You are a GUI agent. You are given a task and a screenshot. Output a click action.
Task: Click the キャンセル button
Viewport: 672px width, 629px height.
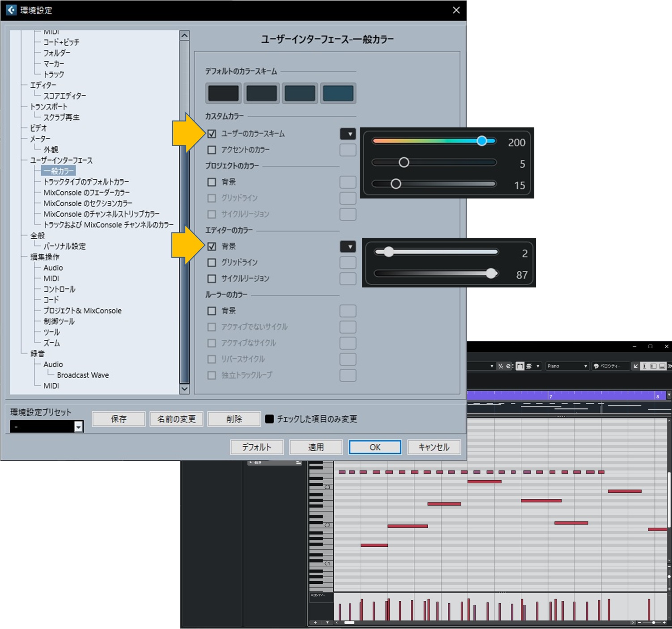tap(434, 447)
